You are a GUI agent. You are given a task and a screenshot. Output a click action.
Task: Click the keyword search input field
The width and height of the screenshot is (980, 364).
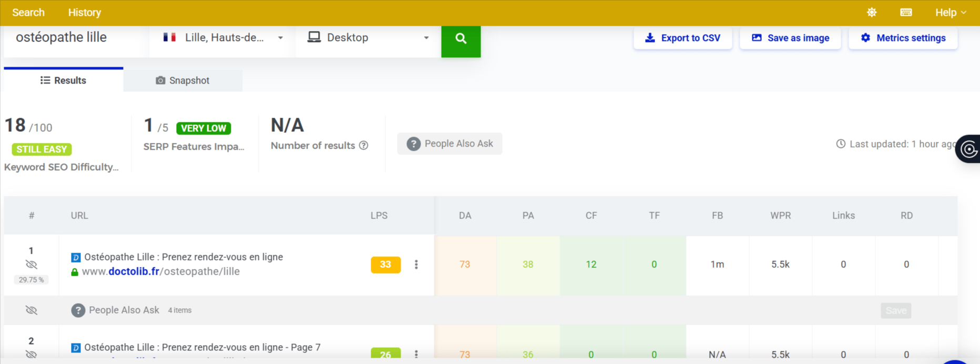74,38
